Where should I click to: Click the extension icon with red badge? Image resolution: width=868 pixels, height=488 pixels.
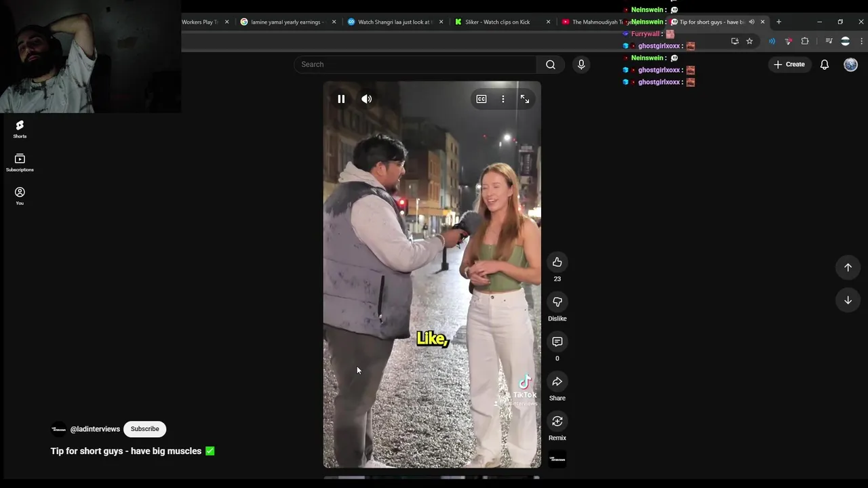[x=788, y=41]
